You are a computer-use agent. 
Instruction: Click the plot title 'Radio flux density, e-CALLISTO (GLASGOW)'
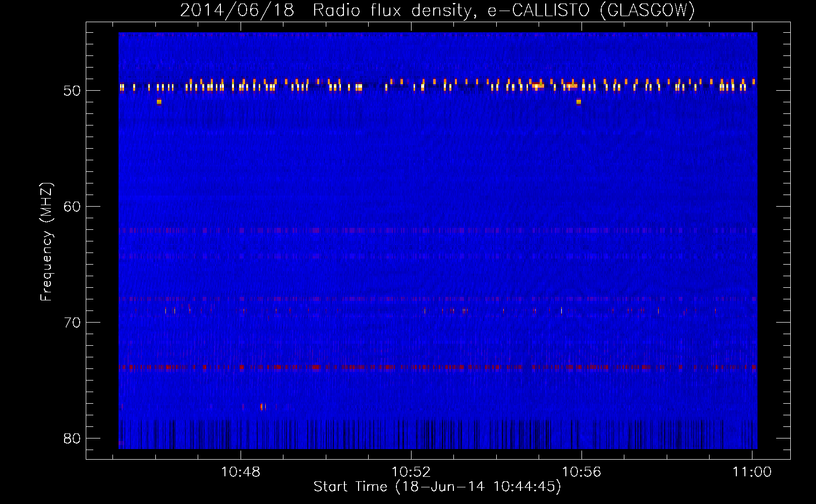[503, 11]
